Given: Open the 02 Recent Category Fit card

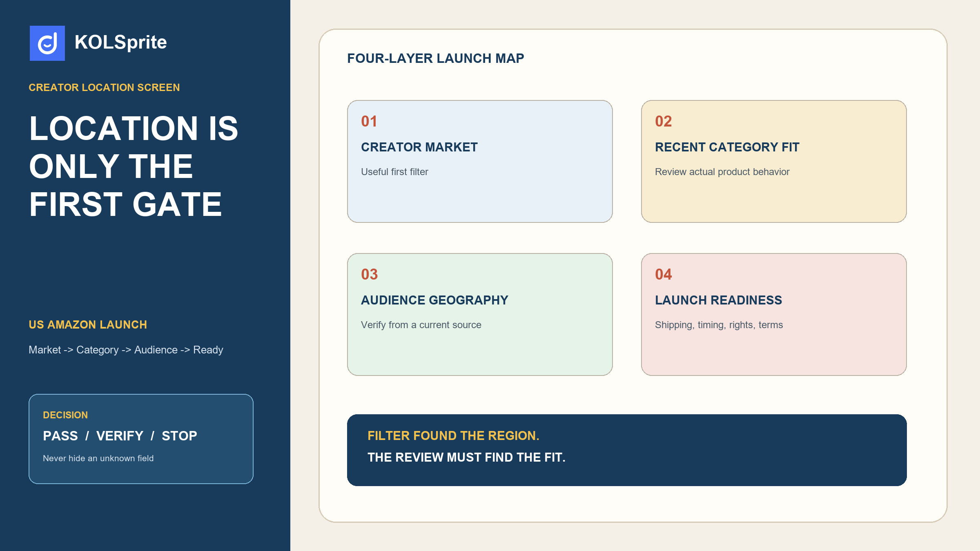Looking at the screenshot, I should (774, 161).
